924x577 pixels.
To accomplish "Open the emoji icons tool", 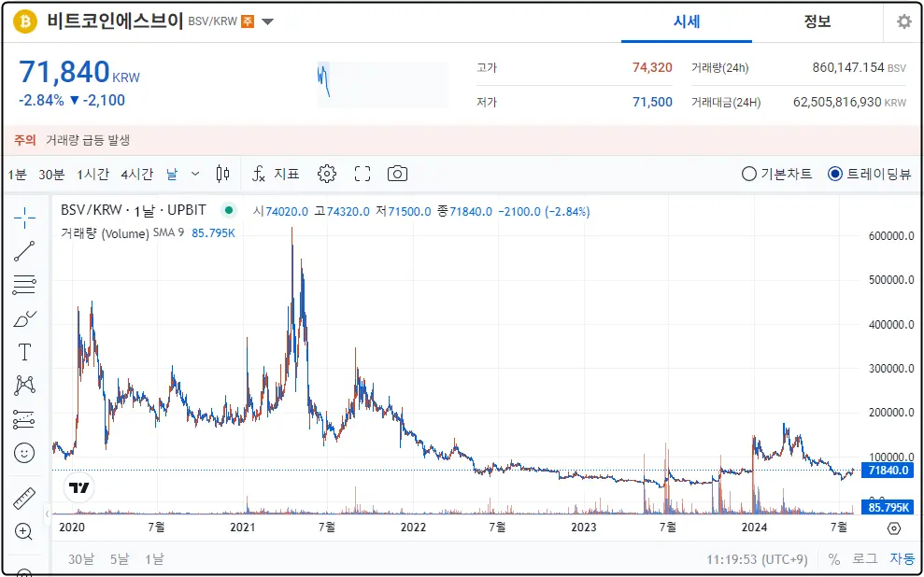I will coord(24,453).
